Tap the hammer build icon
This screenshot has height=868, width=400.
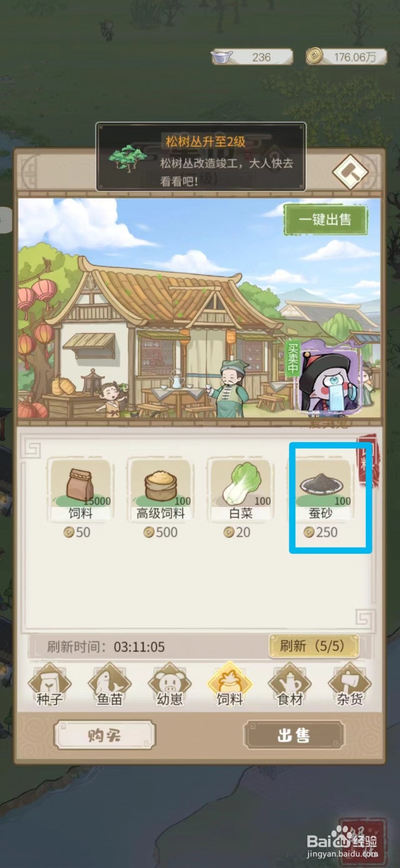coord(350,173)
